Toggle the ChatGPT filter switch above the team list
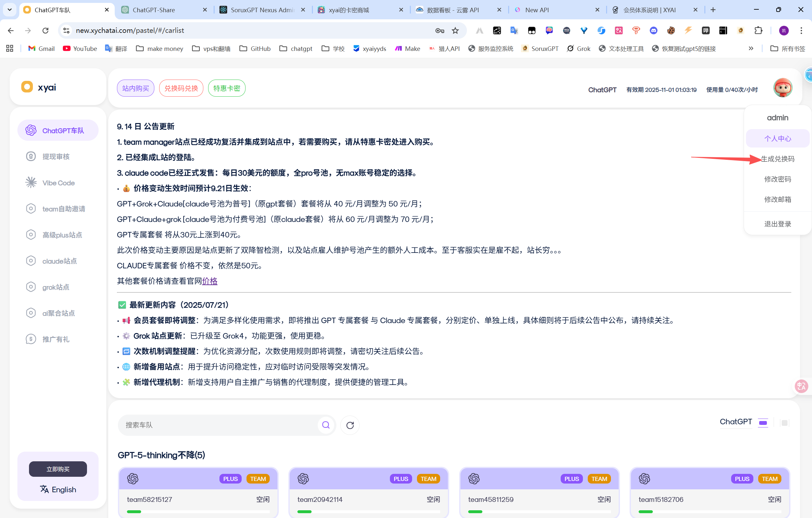 (x=763, y=423)
